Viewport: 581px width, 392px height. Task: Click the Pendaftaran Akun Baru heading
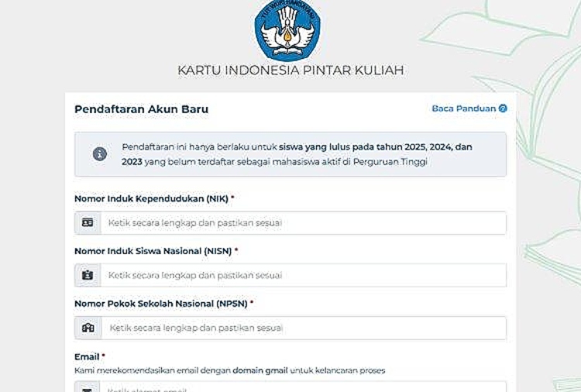142,109
